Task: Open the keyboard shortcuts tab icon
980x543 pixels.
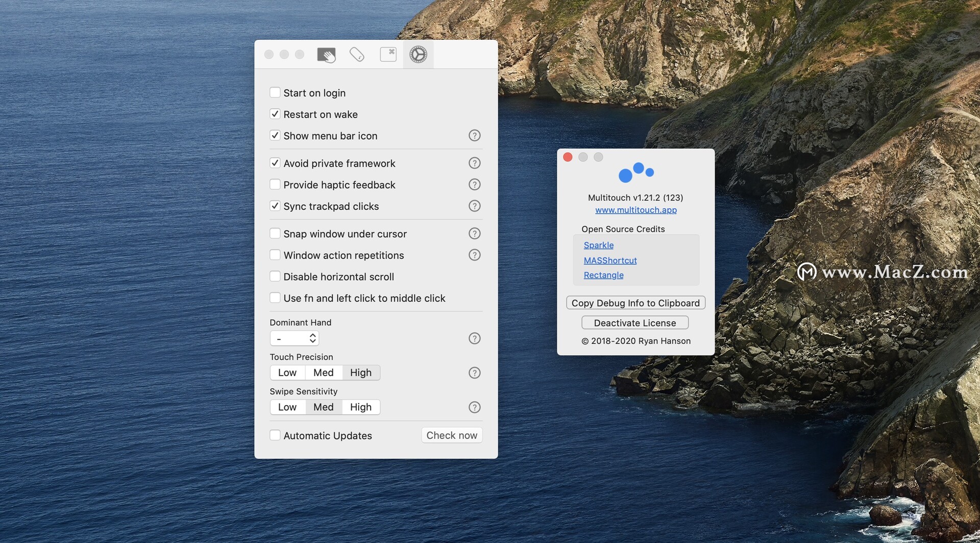Action: pos(388,54)
